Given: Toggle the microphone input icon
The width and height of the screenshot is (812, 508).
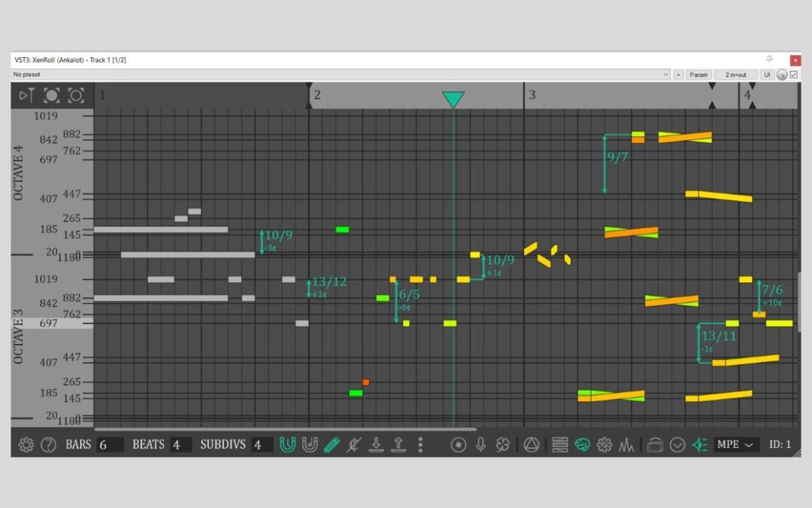Looking at the screenshot, I should click(480, 445).
